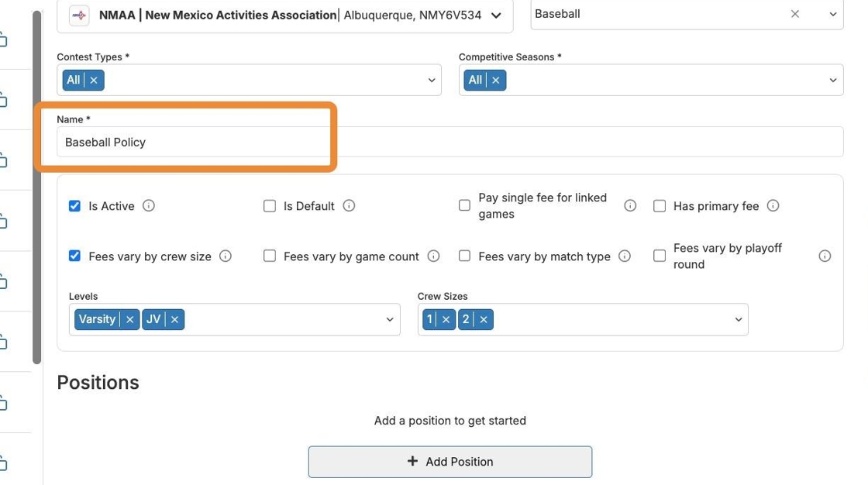Disable Fees vary by crew size
The height and width of the screenshot is (485, 868).
[x=74, y=256]
